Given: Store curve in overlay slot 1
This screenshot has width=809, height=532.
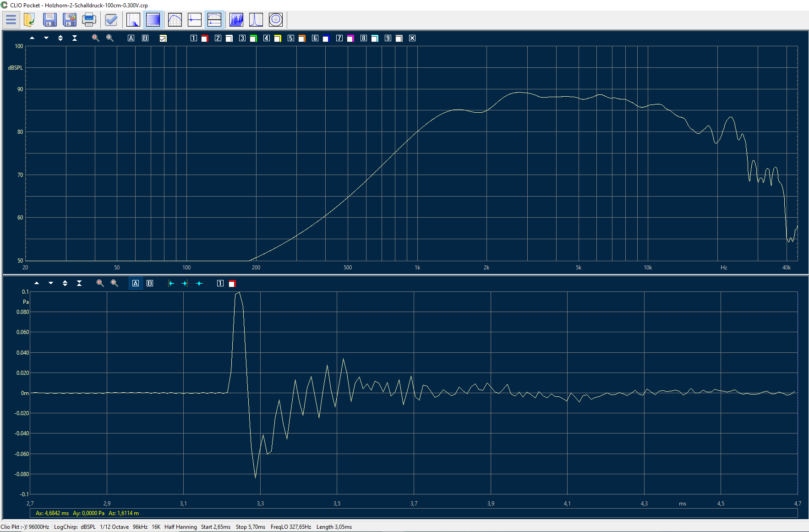Looking at the screenshot, I should click(194, 38).
